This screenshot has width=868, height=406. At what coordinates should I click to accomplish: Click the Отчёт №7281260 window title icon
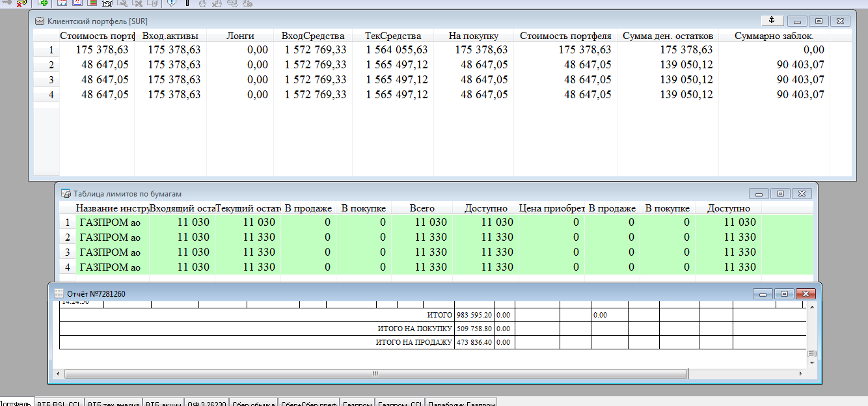point(59,293)
